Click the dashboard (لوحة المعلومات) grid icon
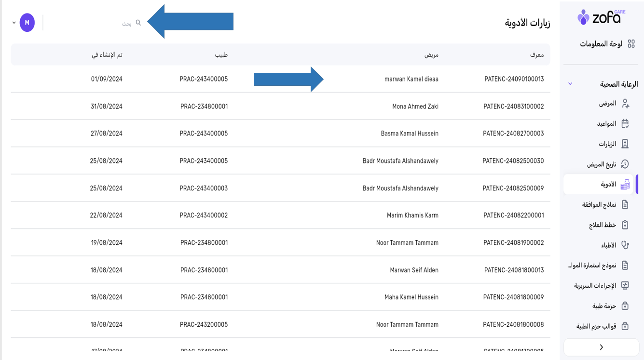 [x=631, y=44]
